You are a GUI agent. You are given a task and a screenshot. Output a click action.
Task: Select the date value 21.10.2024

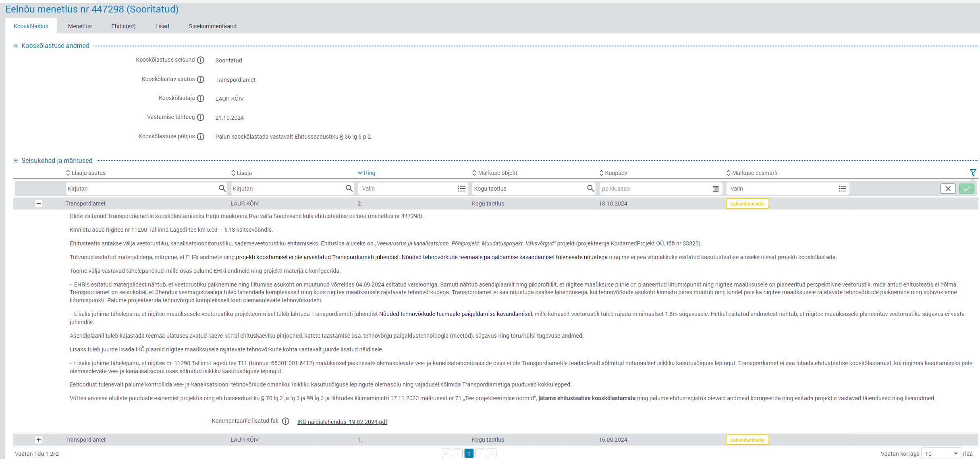pos(230,118)
